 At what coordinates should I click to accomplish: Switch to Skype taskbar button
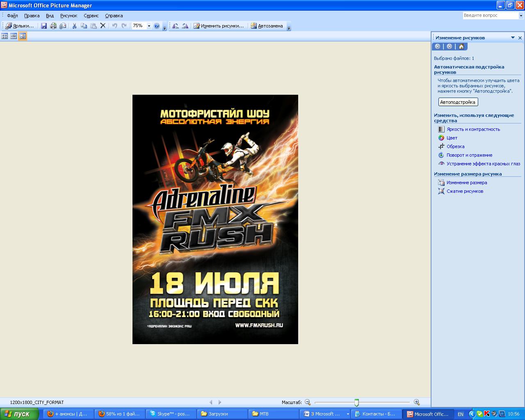[171, 414]
